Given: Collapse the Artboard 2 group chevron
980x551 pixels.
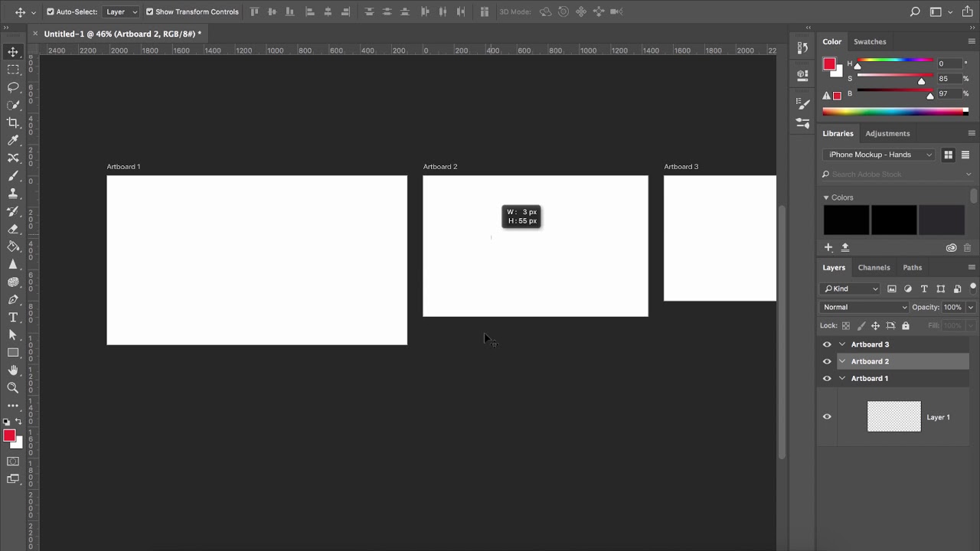Looking at the screenshot, I should pyautogui.click(x=842, y=361).
